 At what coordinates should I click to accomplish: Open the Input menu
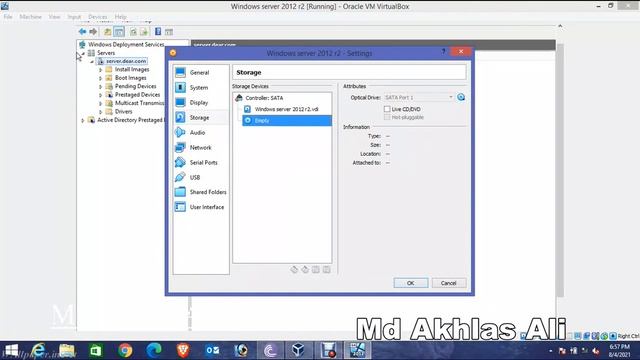(74, 17)
